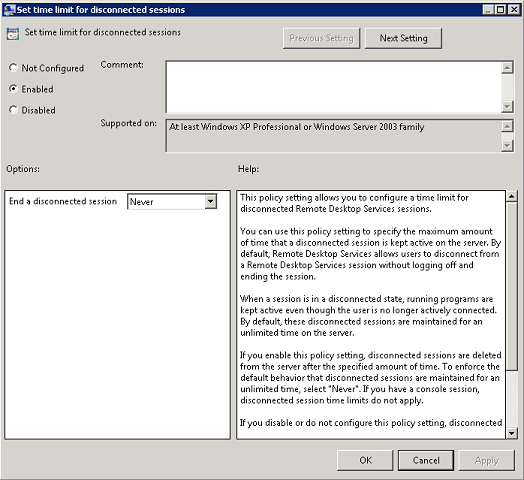
Task: Click Supported on box scroll up arrow
Action: (507, 126)
